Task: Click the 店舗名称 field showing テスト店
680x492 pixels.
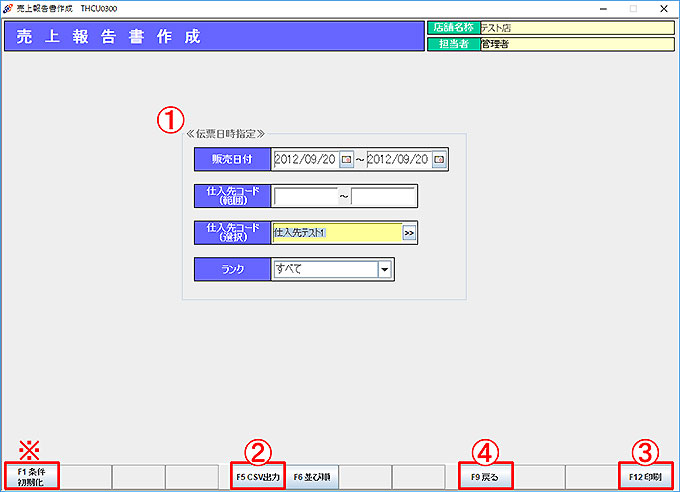Action: pos(577,28)
